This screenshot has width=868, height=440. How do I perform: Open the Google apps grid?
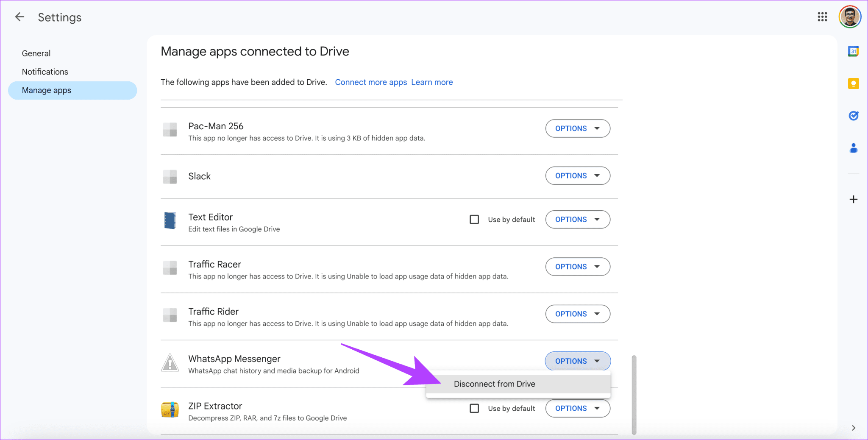[x=822, y=17]
